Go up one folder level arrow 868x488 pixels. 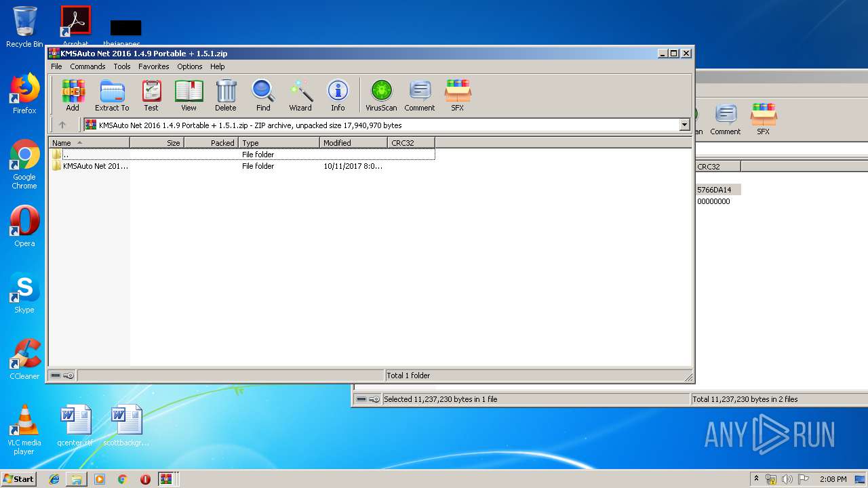click(x=62, y=125)
